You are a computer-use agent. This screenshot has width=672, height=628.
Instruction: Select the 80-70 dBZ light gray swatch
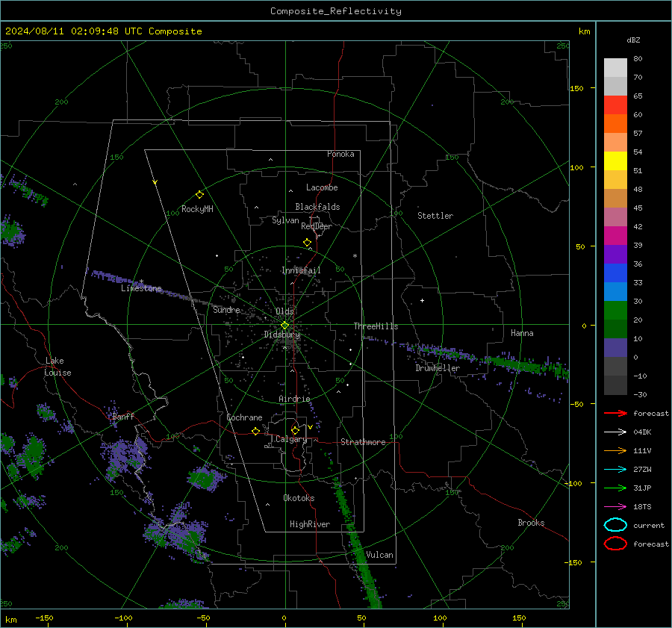[615, 68]
